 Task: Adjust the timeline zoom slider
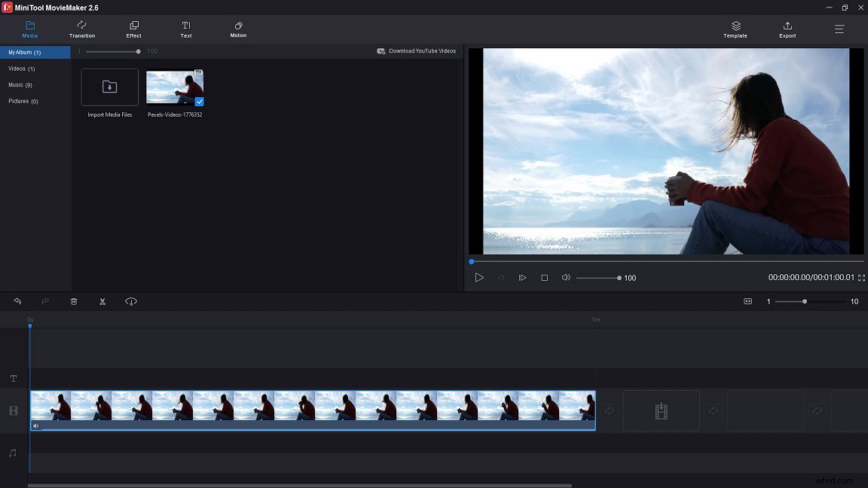810,301
